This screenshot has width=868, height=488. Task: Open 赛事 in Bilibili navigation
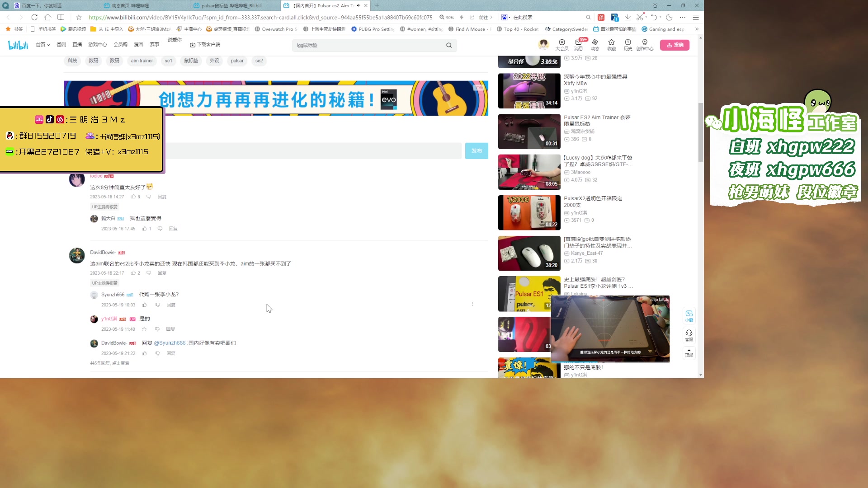(155, 45)
